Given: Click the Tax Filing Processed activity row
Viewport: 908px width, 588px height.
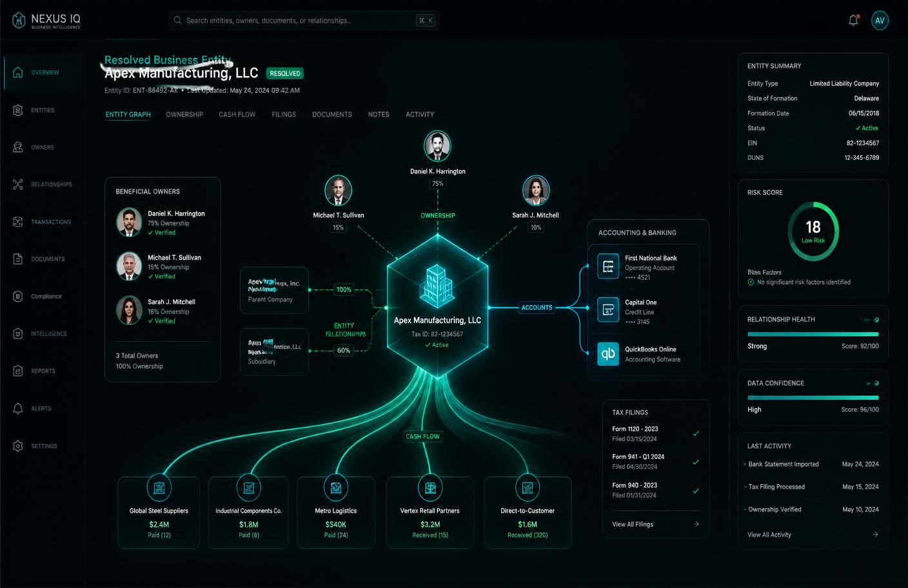Looking at the screenshot, I should (x=811, y=487).
